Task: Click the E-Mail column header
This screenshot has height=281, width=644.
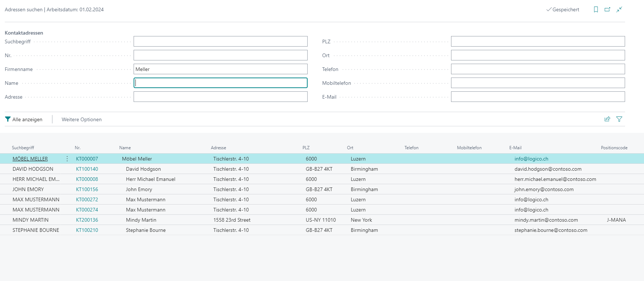Action: [x=515, y=148]
